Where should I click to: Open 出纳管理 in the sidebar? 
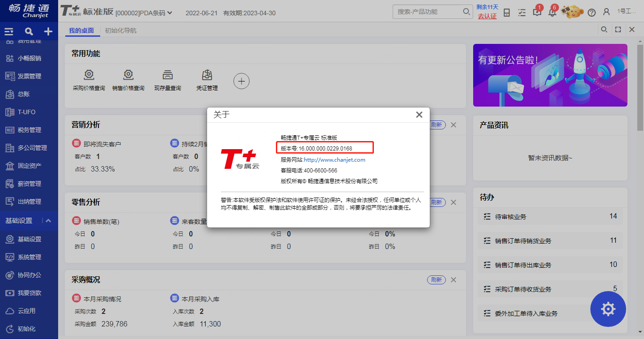pyautogui.click(x=29, y=202)
